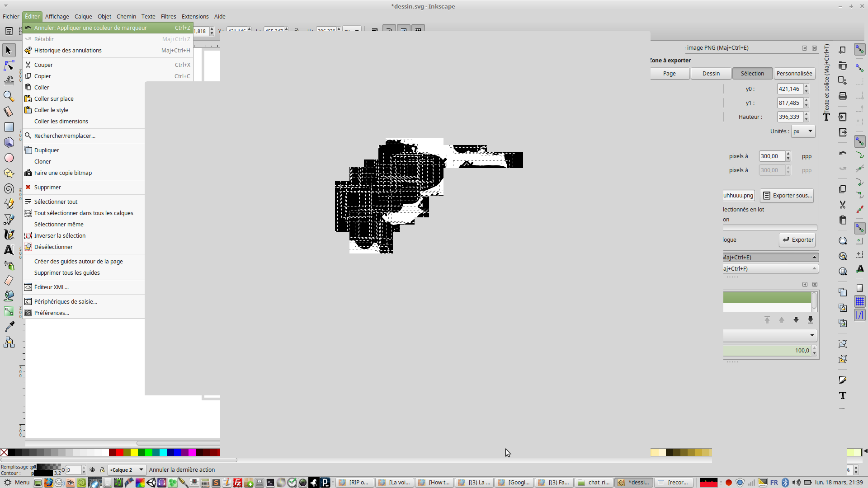Open the Unités px dropdown
Viewport: 868px width, 488px height.
[x=803, y=131]
